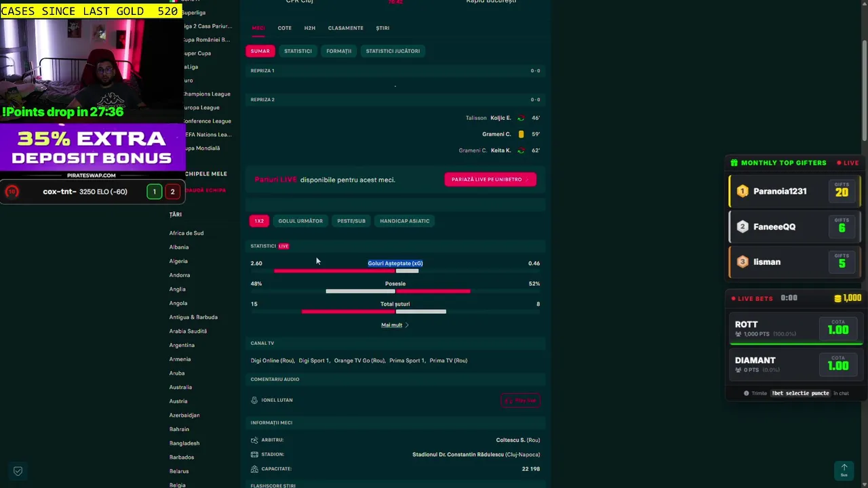This screenshot has height=488, width=868.
Task: Open country Argentina in list
Action: click(182, 345)
